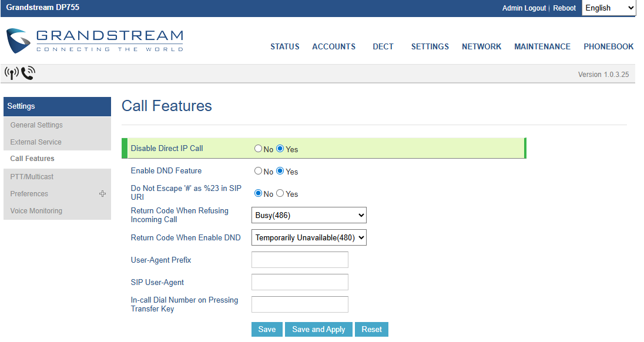Click the phone call status icon
This screenshot has height=342, width=644.
(x=28, y=73)
